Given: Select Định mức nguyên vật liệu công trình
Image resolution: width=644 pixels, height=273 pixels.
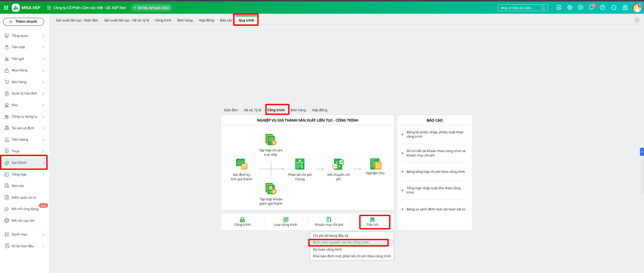Looking at the screenshot, I should (x=341, y=242).
